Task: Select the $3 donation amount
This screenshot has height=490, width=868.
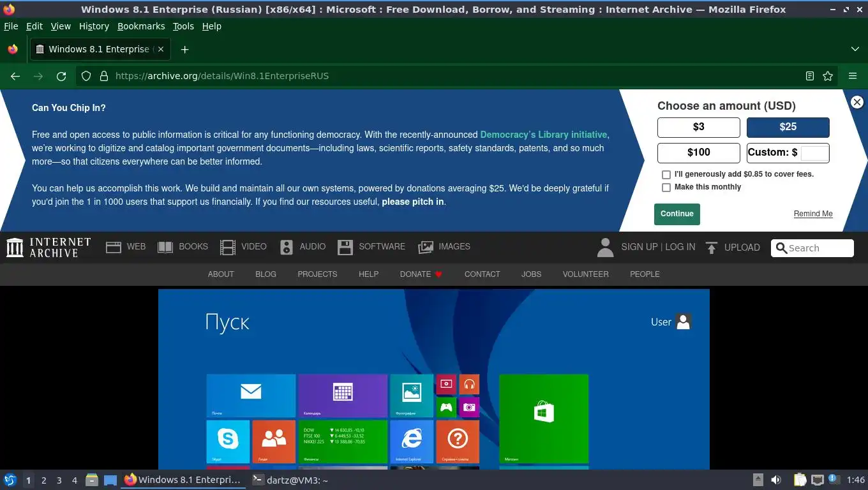Action: point(699,127)
